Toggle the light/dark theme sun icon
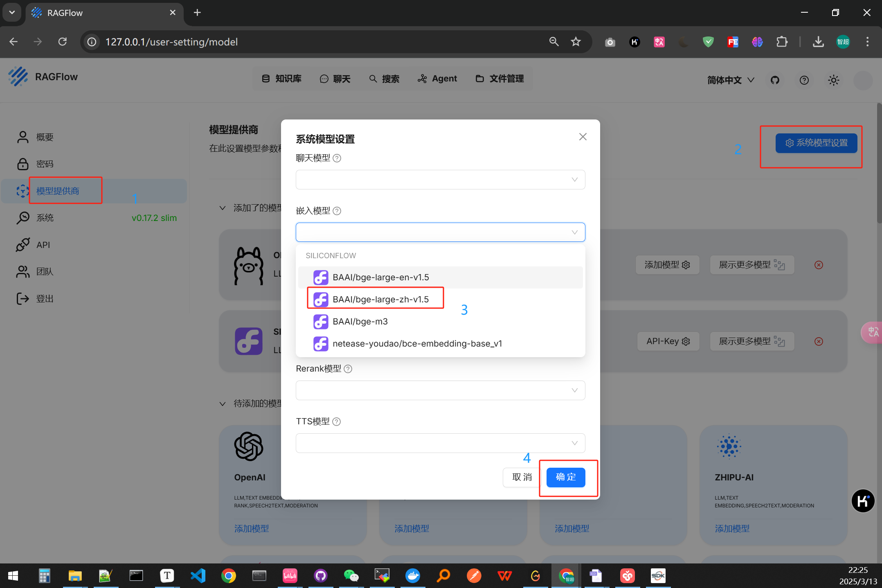Screen dimensions: 882x588 (833, 80)
